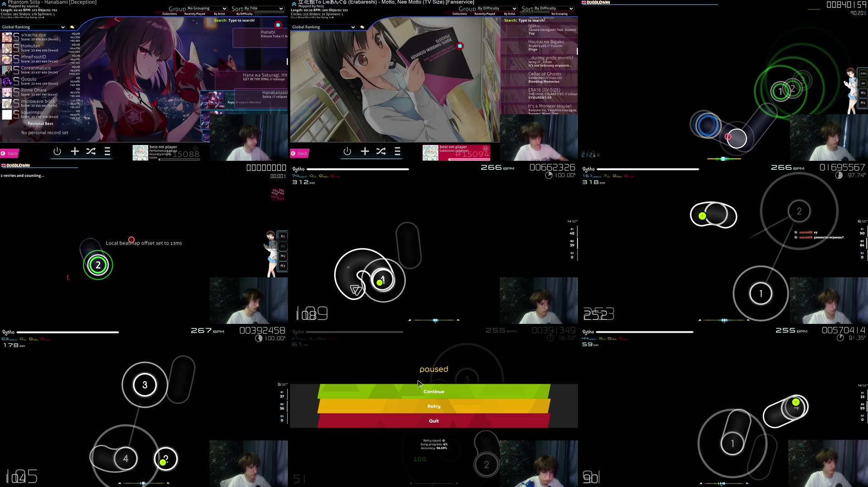Click the shuffle random icon in Hanabami song select
Image resolution: width=868 pixels, height=487 pixels.
click(x=91, y=152)
